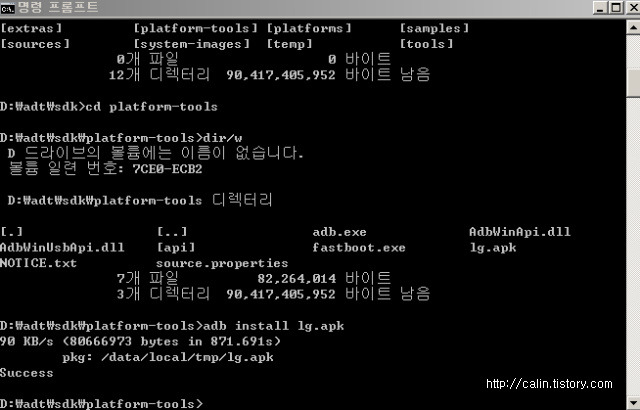
Task: Click the AdbWinApi.dll entry
Action: click(x=520, y=232)
